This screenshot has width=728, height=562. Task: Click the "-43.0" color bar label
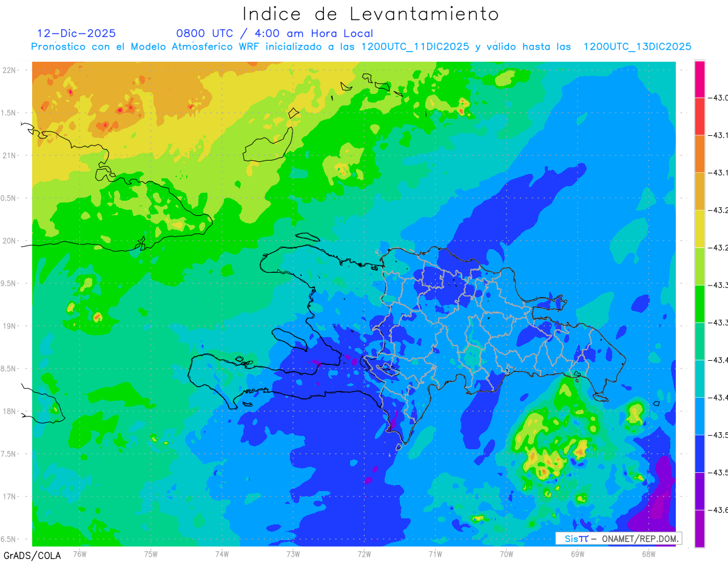(718, 98)
